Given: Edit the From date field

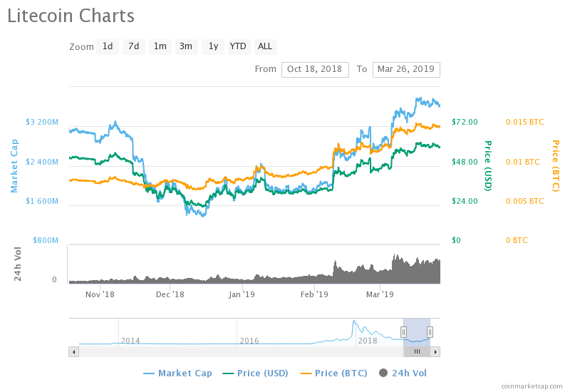Looking at the screenshot, I should click(x=315, y=69).
